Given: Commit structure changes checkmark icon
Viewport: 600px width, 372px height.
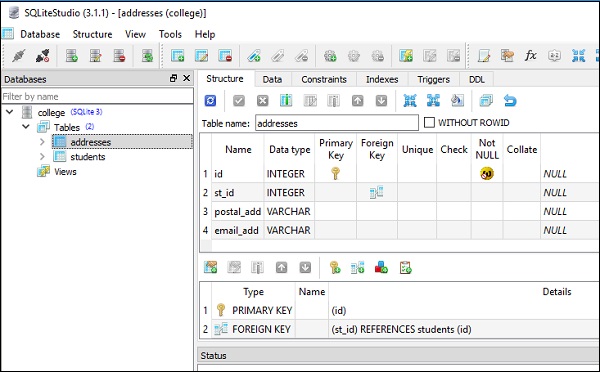Looking at the screenshot, I should tap(239, 101).
